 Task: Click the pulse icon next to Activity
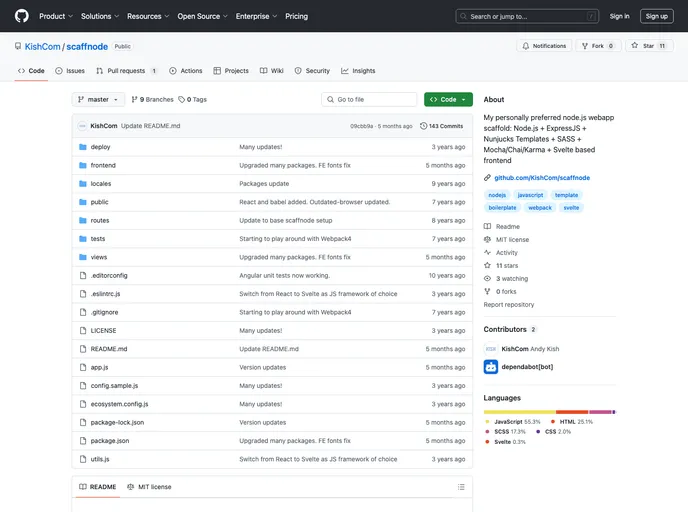pos(487,252)
